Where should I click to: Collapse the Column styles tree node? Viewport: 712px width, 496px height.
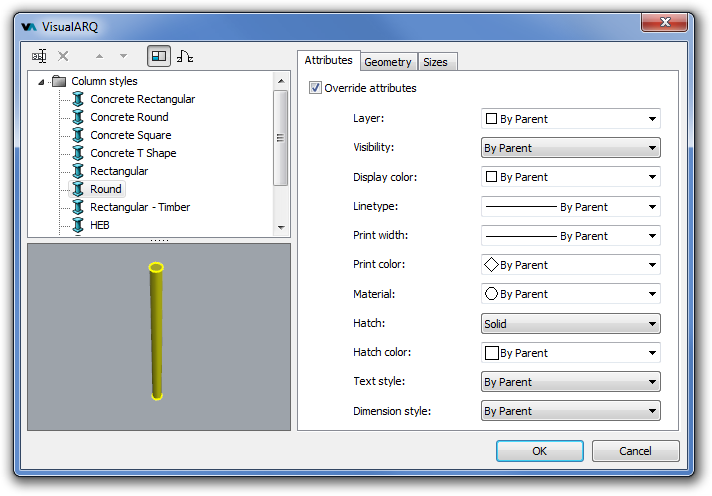point(41,82)
